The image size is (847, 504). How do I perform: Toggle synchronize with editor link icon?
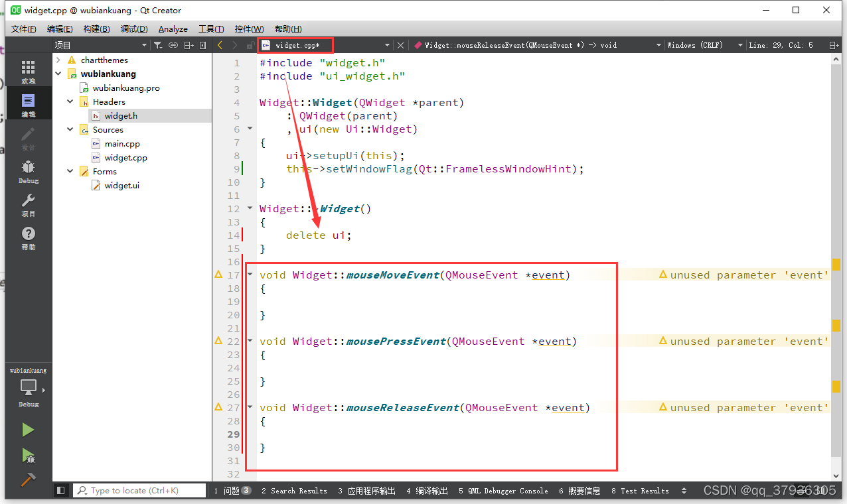click(x=173, y=45)
